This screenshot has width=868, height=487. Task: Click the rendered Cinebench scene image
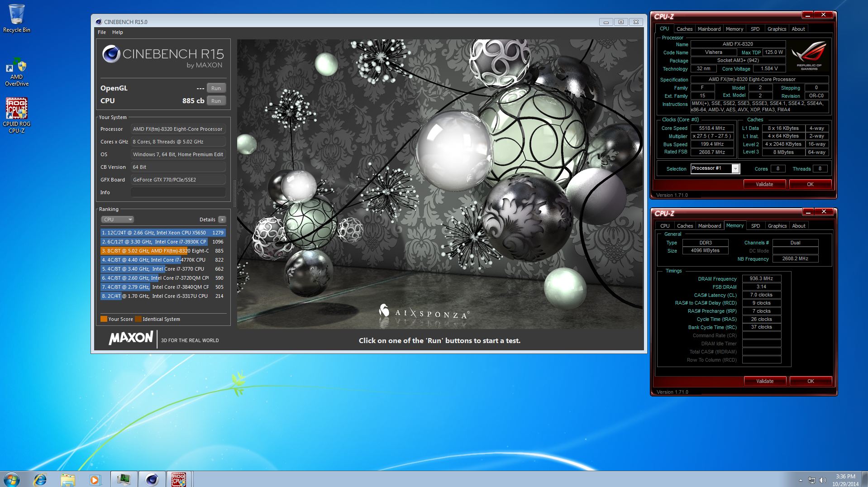tap(439, 184)
